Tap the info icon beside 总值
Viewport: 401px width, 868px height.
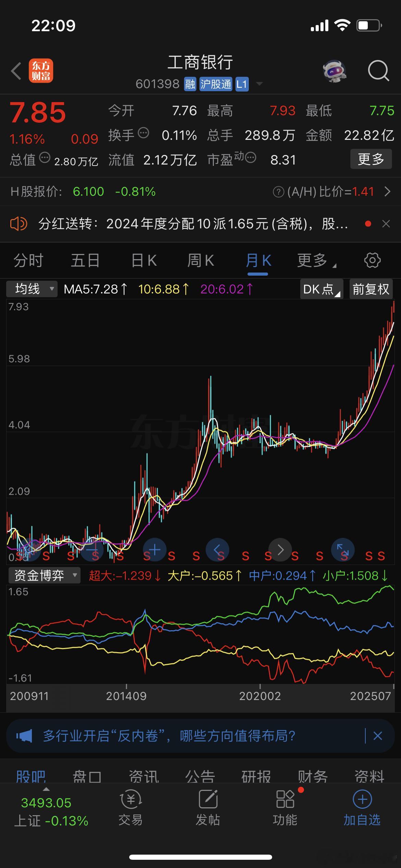point(45,158)
